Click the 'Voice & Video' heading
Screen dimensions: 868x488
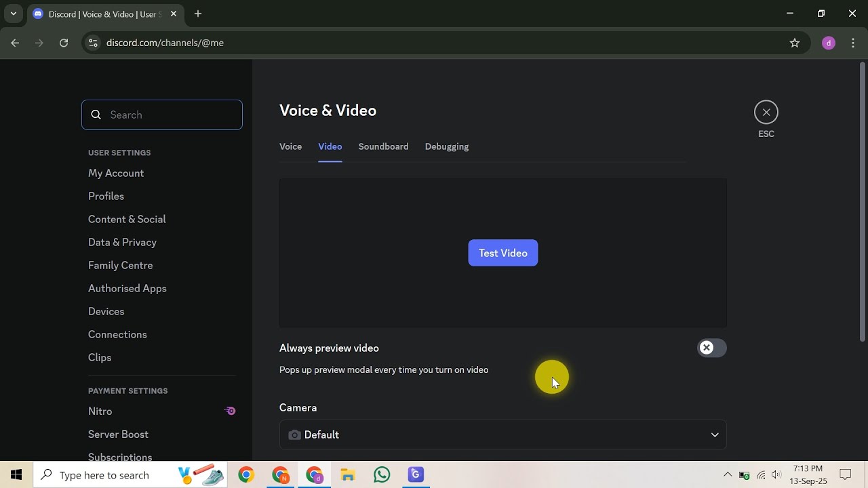(x=328, y=110)
